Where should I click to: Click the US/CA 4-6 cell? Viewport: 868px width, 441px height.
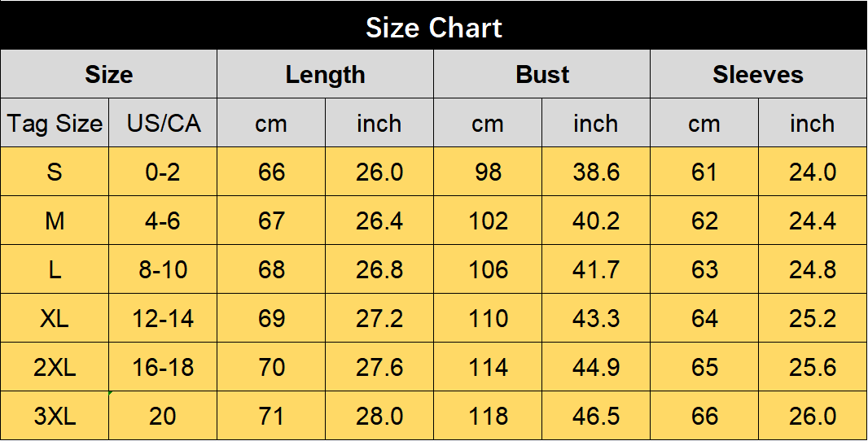[163, 220]
